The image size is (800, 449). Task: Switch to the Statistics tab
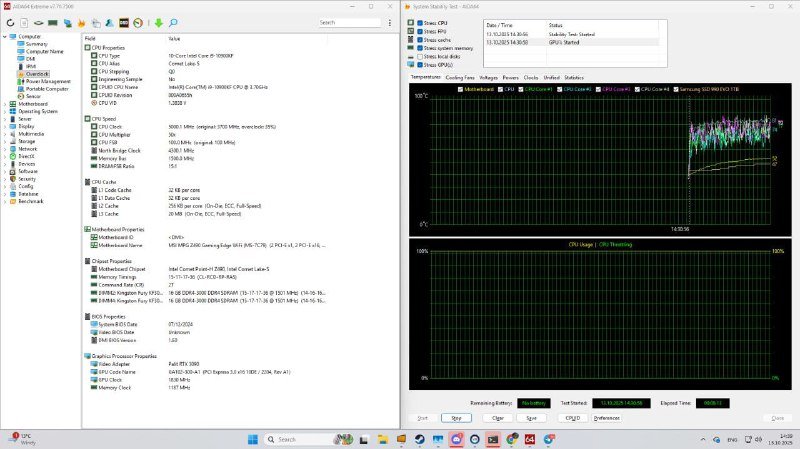[x=574, y=78]
